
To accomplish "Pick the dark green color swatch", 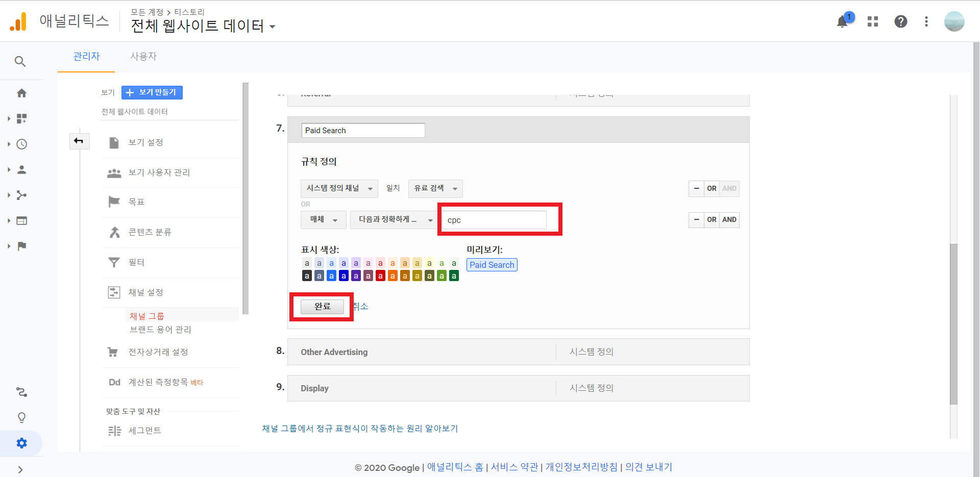I will pyautogui.click(x=454, y=276).
